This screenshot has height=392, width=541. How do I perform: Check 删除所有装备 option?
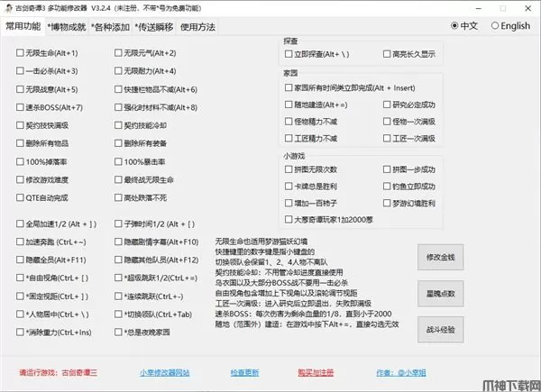click(x=118, y=143)
